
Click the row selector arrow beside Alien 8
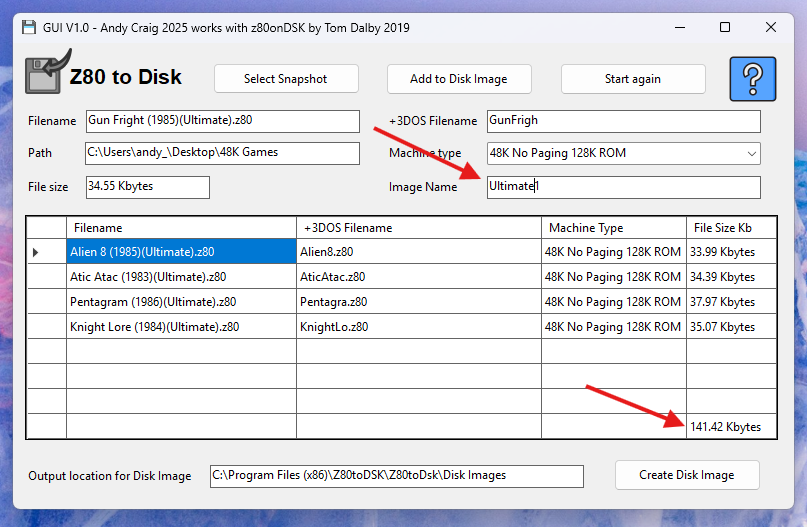point(37,252)
